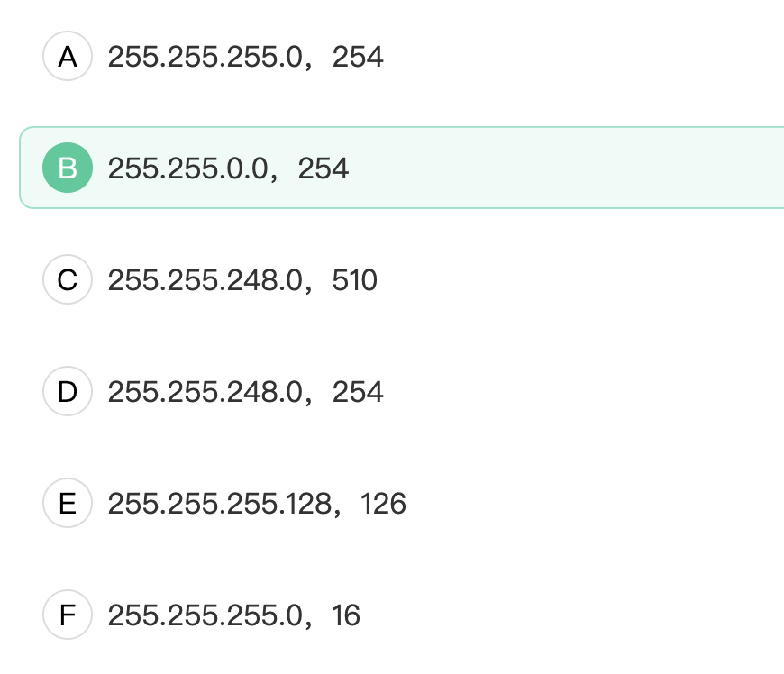The image size is (784, 674).
Task: Click the number 126 in option E
Action: pyautogui.click(x=383, y=503)
